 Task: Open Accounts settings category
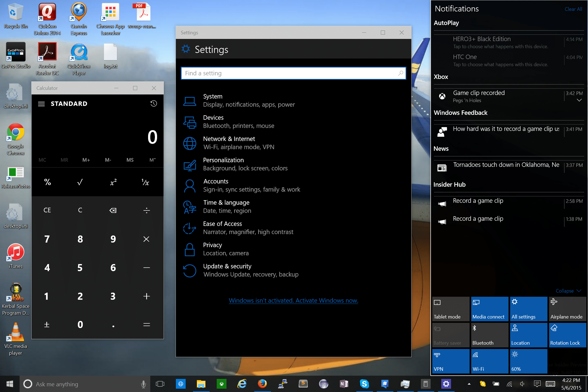tap(293, 185)
